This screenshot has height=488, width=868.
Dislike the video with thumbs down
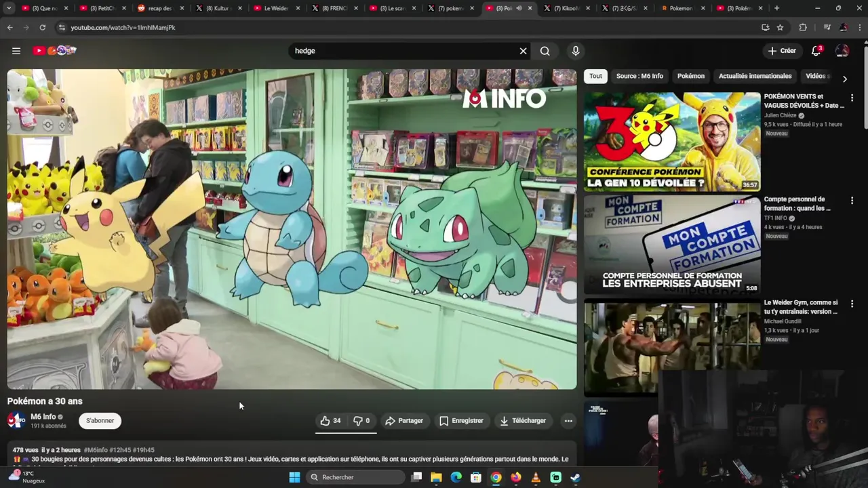[361, 421]
